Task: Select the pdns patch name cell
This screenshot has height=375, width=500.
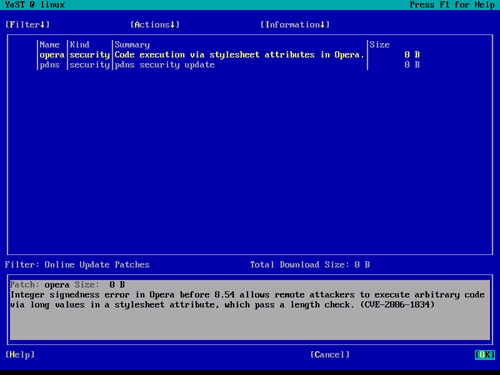Action: (50, 65)
